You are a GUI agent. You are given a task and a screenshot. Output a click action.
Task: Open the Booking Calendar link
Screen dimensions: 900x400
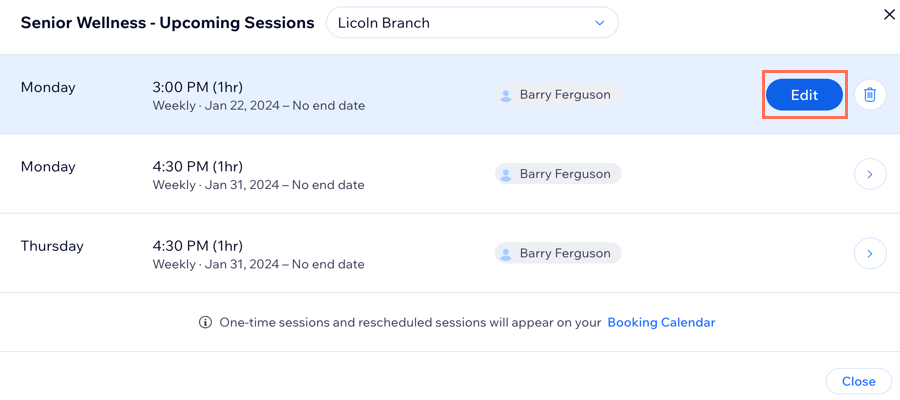(661, 323)
